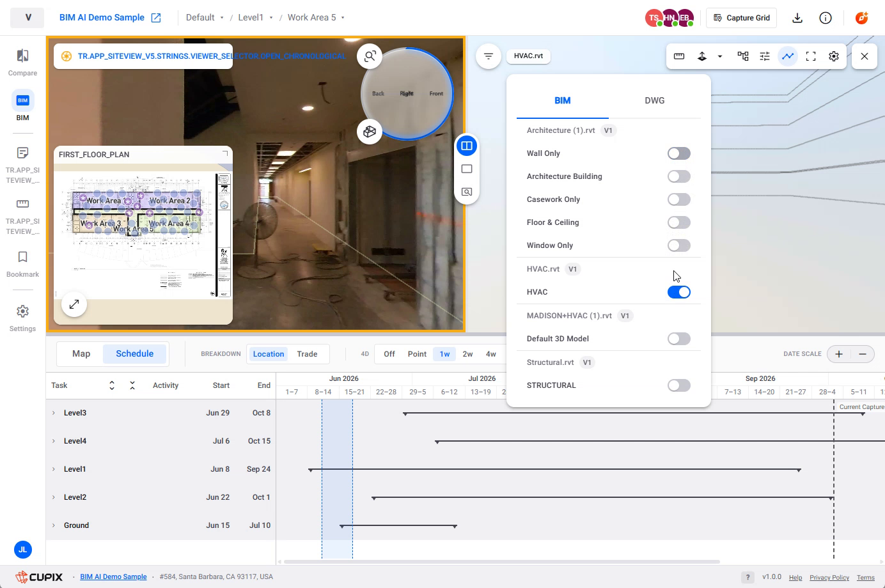Click the orange notification icon in header

pos(862,18)
